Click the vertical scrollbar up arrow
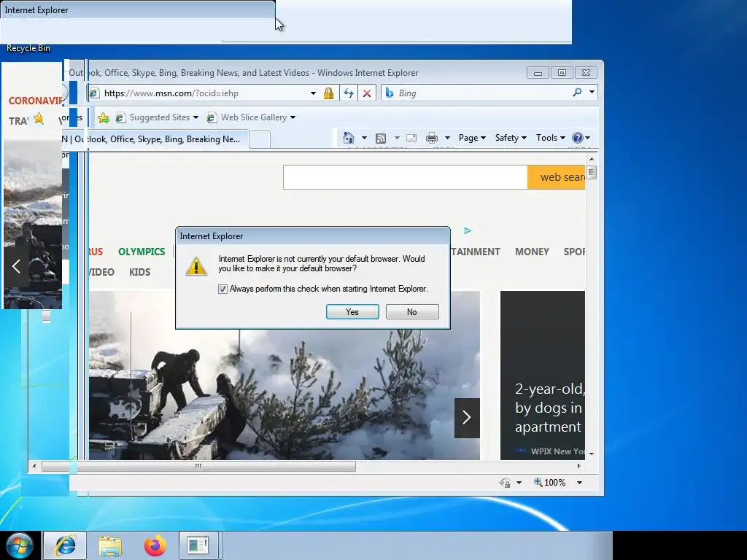The height and width of the screenshot is (560, 747). pos(591,159)
